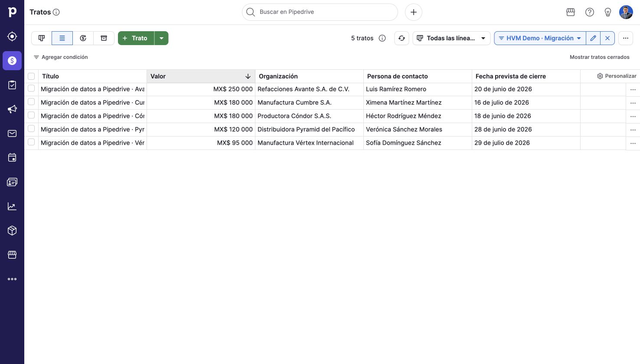Viewport: 640px width, 364px height.
Task: Click the quick add plus button
Action: pos(414,12)
